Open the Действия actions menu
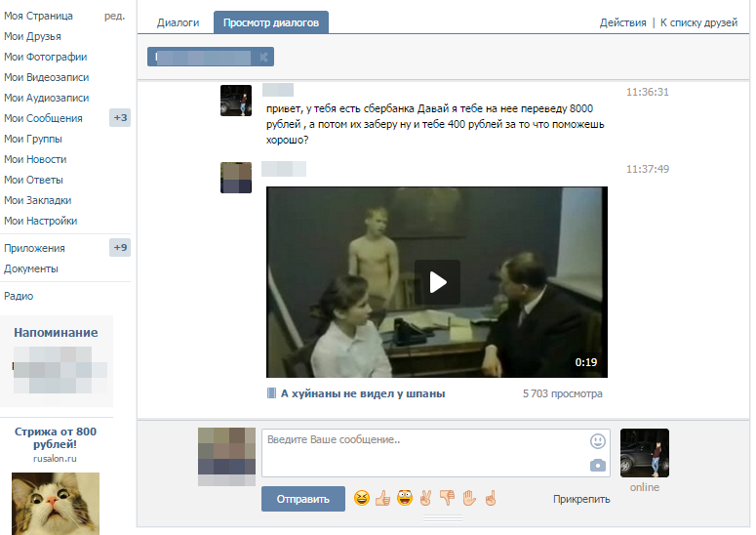 pos(622,22)
